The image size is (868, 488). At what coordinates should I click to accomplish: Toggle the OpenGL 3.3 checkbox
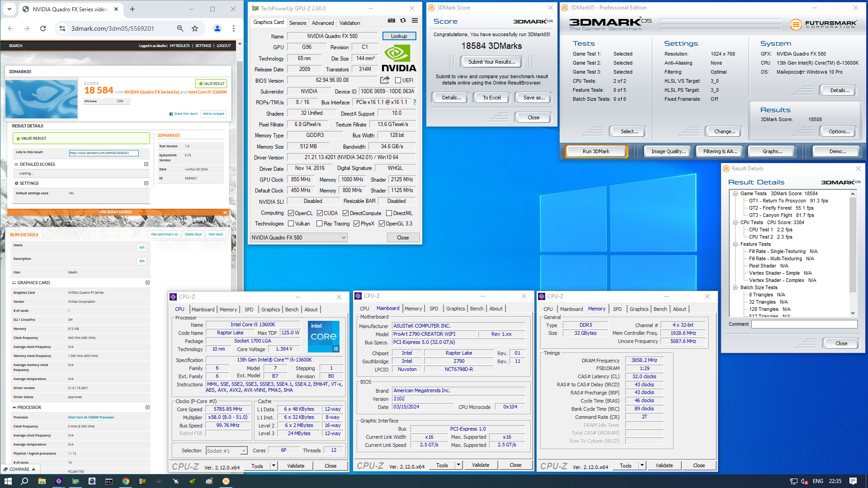pos(382,224)
